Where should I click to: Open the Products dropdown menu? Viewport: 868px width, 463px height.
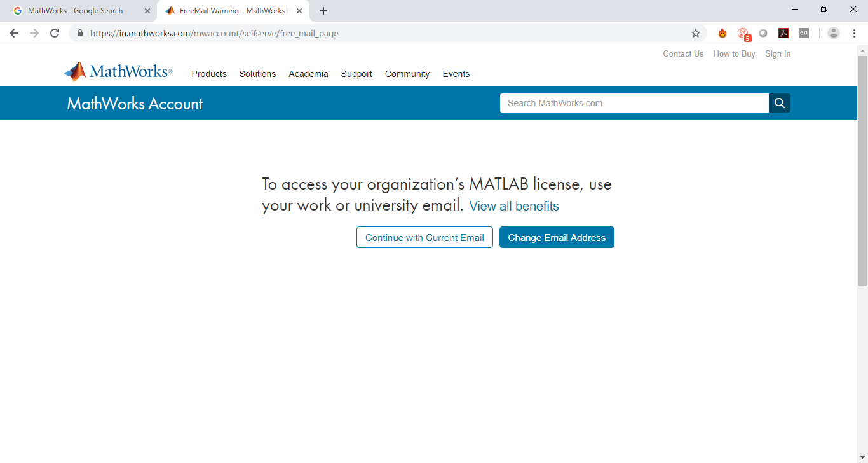click(x=208, y=74)
